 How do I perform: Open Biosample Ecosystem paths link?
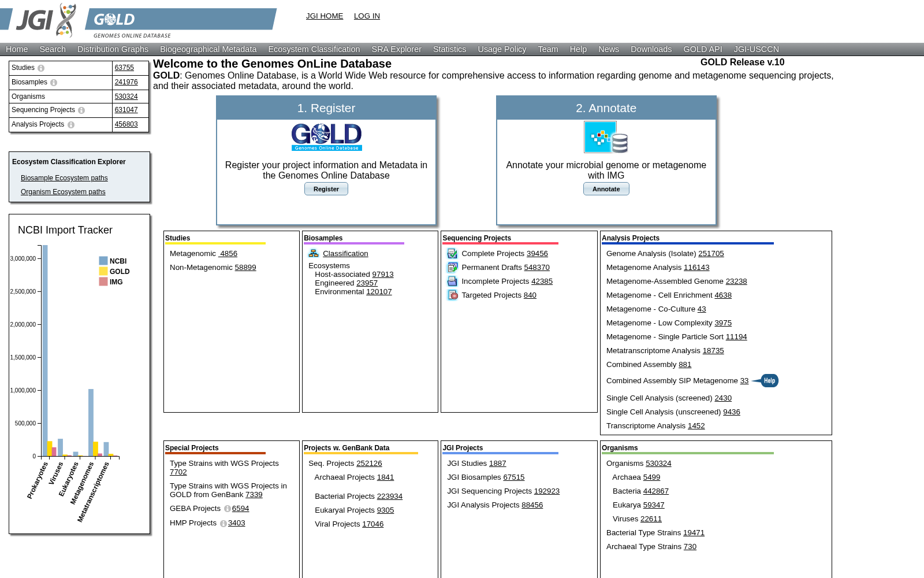64,178
